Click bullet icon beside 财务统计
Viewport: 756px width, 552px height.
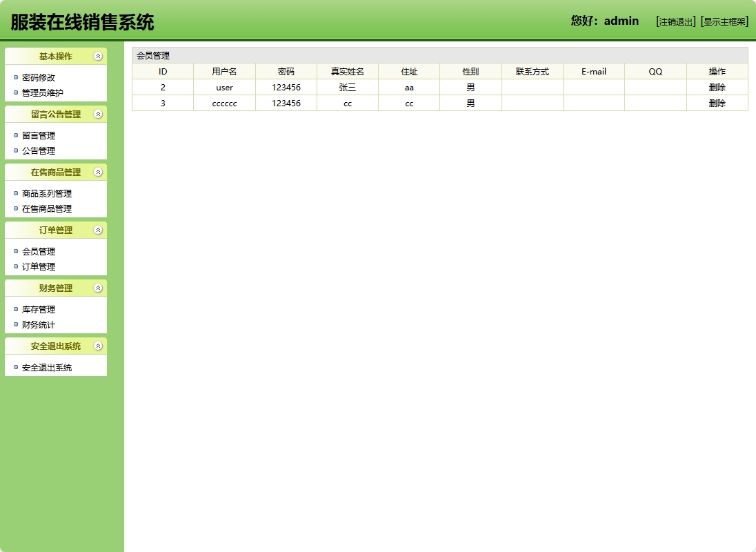tap(16, 324)
